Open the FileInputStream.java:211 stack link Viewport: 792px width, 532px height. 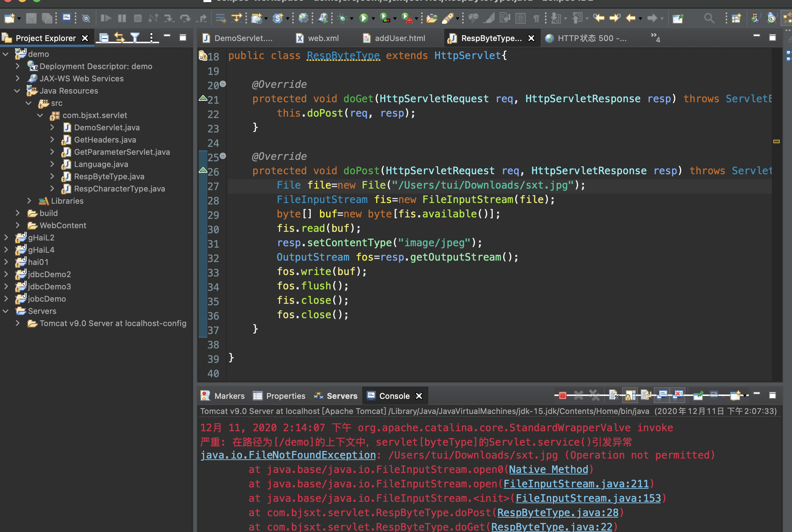tap(576, 484)
